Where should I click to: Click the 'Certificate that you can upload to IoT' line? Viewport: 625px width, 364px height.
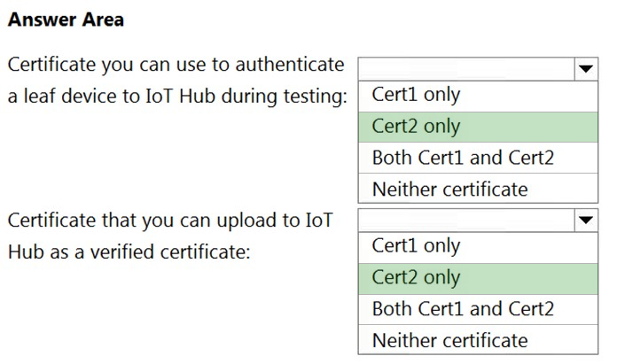click(x=170, y=221)
